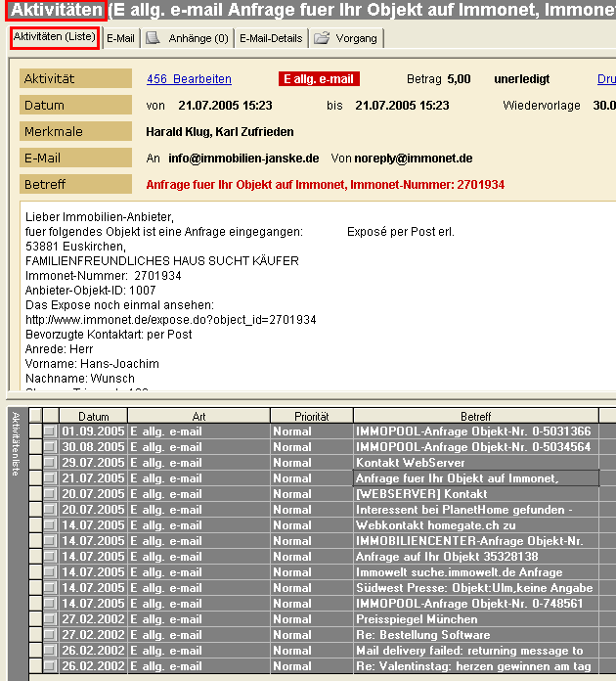Click the vertical Aktivitätenliste side label
Screen dimensions: 616x681
click(16, 444)
